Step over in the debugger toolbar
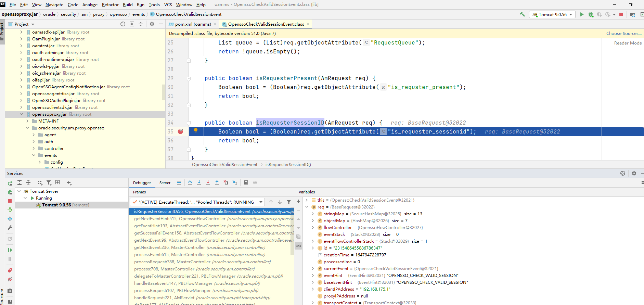 click(190, 183)
